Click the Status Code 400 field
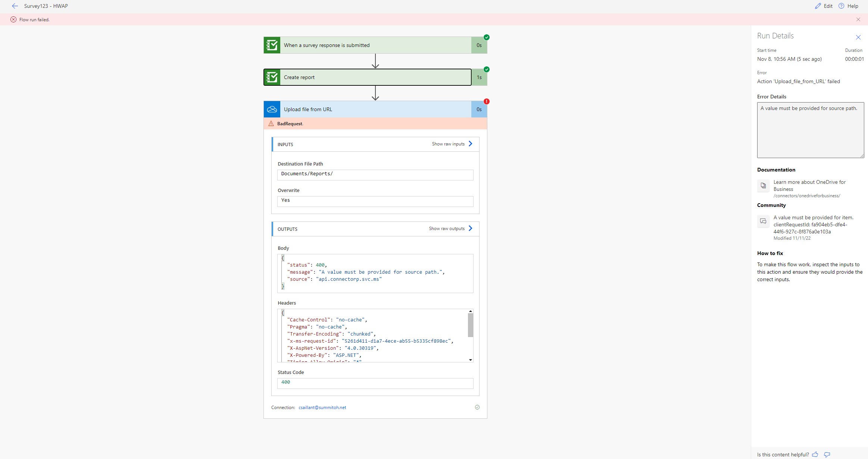The width and height of the screenshot is (868, 459). coord(375,383)
